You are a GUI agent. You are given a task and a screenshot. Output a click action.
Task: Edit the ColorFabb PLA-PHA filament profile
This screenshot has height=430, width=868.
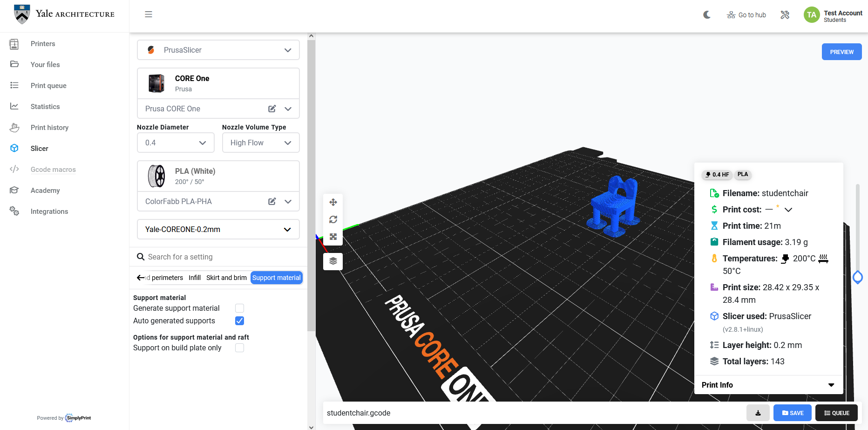point(272,201)
